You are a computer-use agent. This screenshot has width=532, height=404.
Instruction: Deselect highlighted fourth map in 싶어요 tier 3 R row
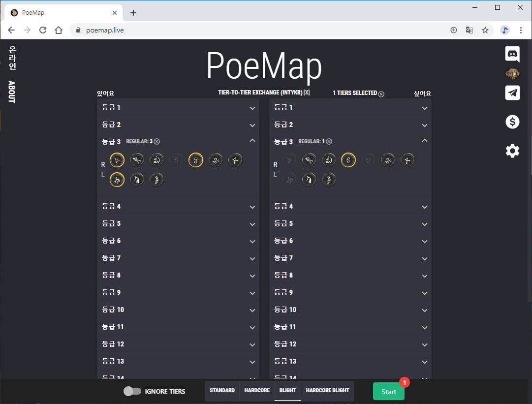pos(348,160)
